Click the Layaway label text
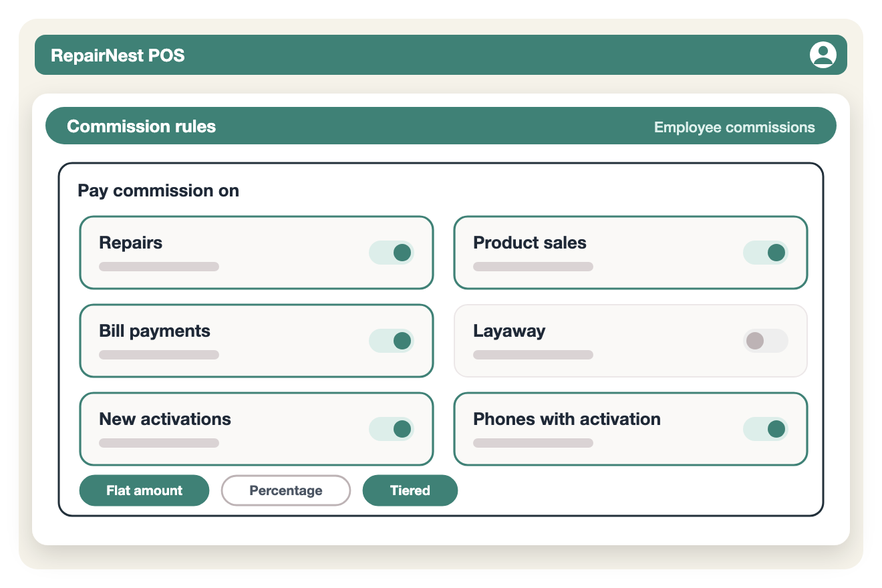 pos(509,331)
